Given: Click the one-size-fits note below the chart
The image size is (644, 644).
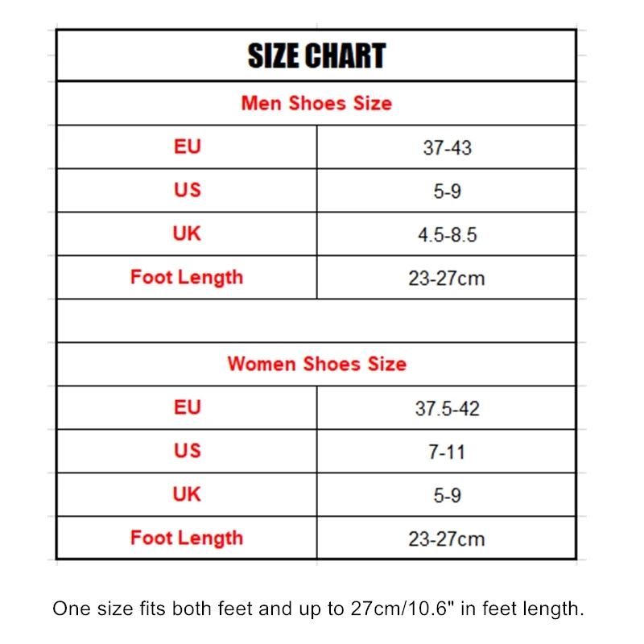Looking at the screenshot, I should click(318, 609).
